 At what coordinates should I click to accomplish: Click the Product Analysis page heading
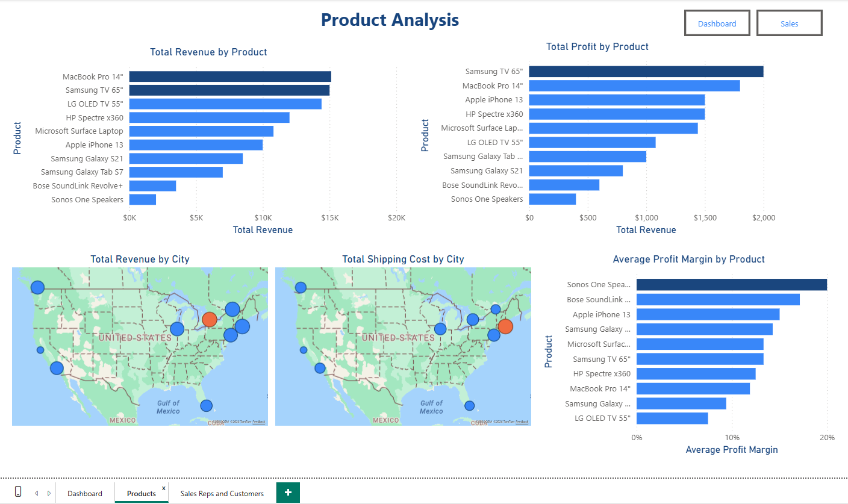tap(390, 20)
